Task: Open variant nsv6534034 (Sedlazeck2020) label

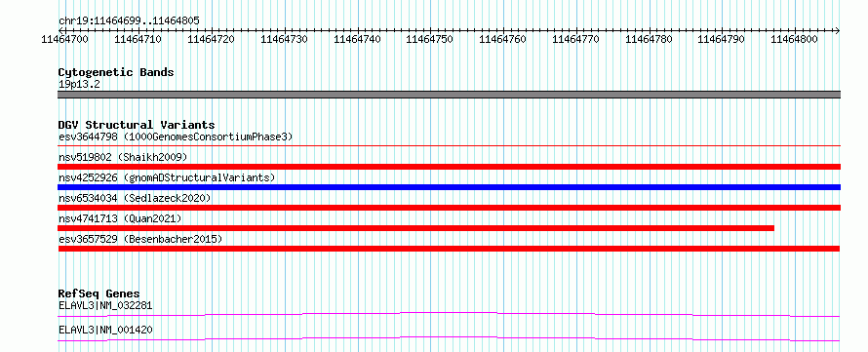Action: click(135, 198)
